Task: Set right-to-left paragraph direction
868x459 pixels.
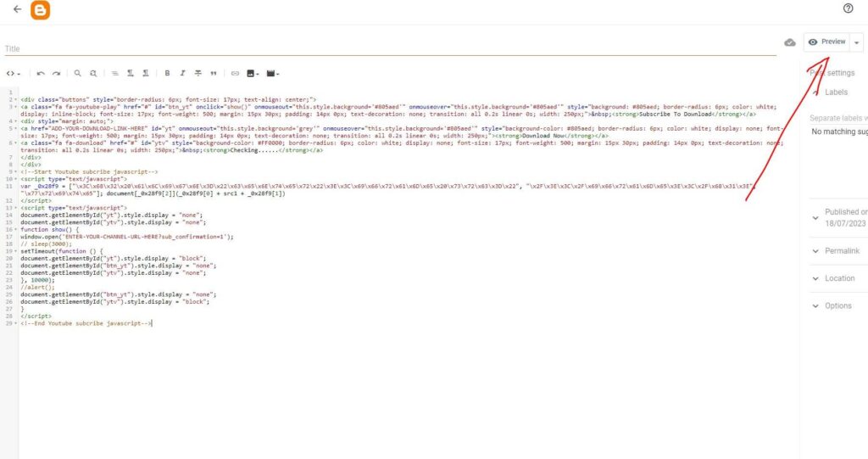Action: (x=146, y=73)
